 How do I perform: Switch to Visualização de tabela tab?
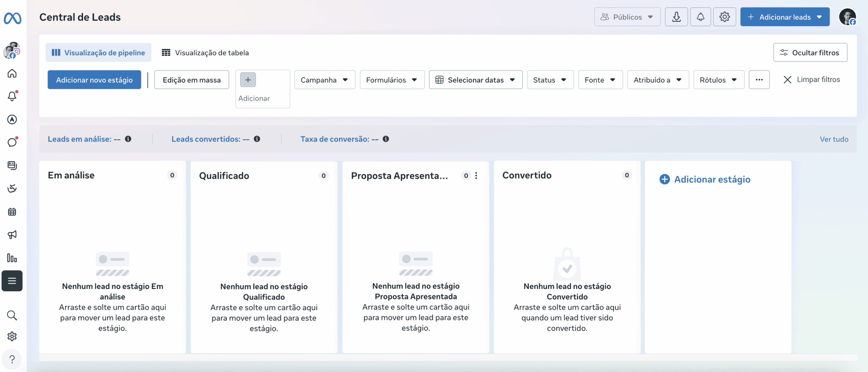[206, 53]
